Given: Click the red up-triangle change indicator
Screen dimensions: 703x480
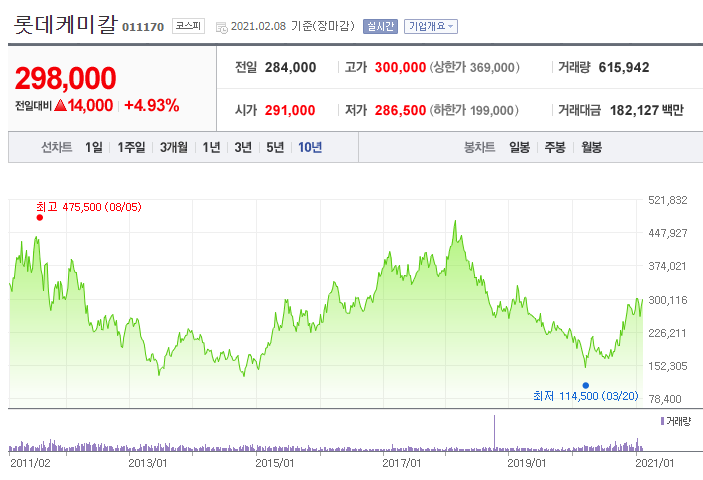Looking at the screenshot, I should [x=60, y=106].
